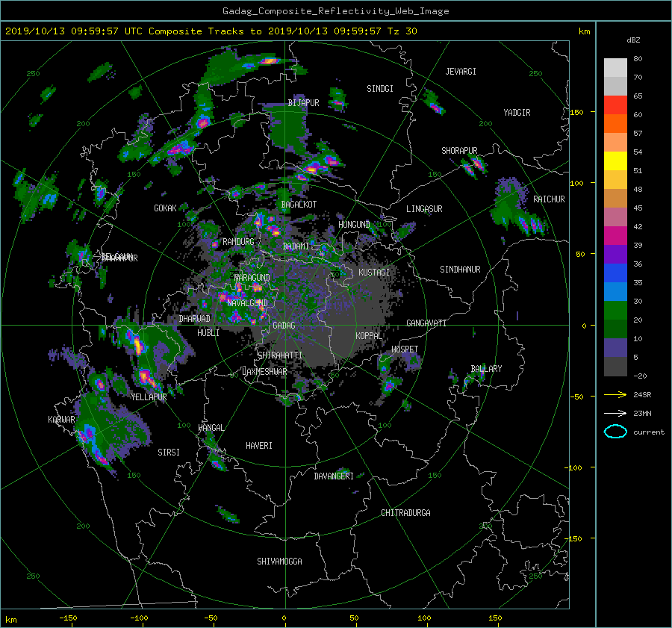Click the NARAGUND city label
672x628 pixels.
pyautogui.click(x=252, y=277)
